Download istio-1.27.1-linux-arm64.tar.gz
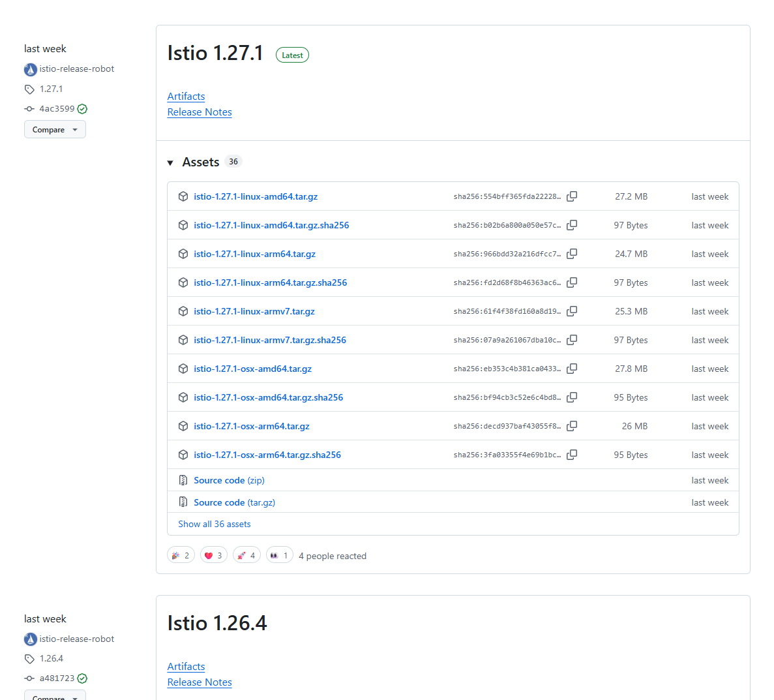This screenshot has height=700, width=774. tap(255, 253)
